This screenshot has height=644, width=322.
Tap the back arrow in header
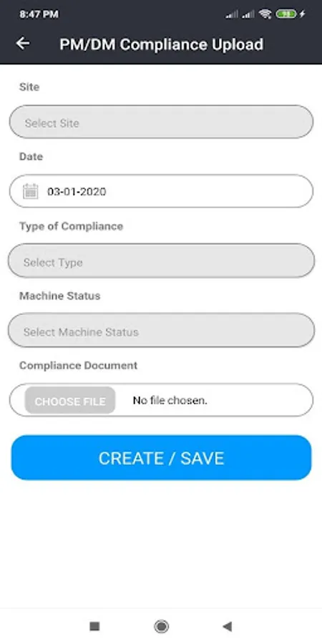tap(23, 44)
